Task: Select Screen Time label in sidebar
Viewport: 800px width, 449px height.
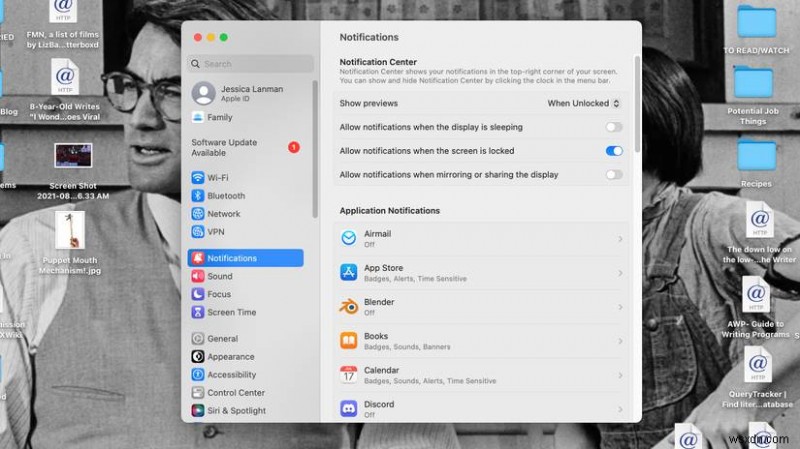Action: [x=232, y=312]
